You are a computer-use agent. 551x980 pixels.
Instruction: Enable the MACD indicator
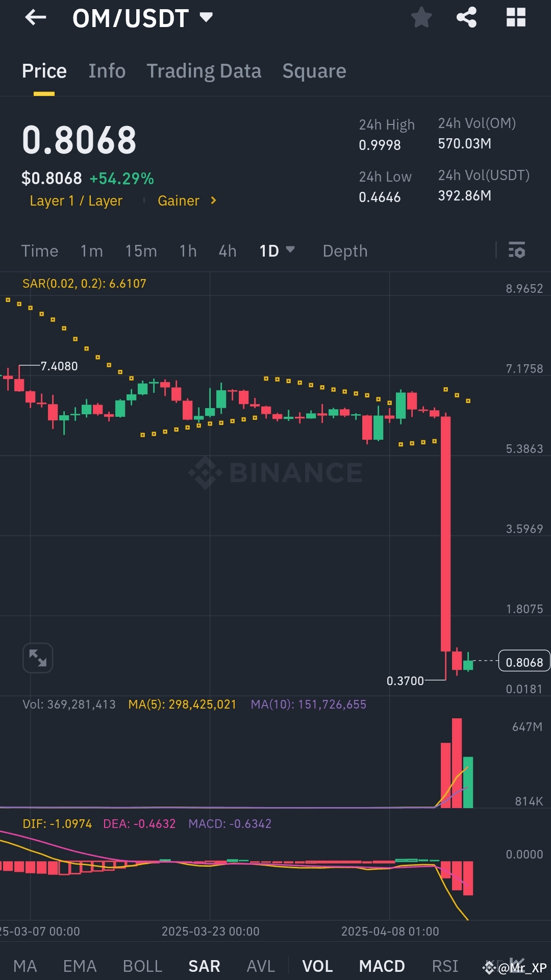[382, 966]
